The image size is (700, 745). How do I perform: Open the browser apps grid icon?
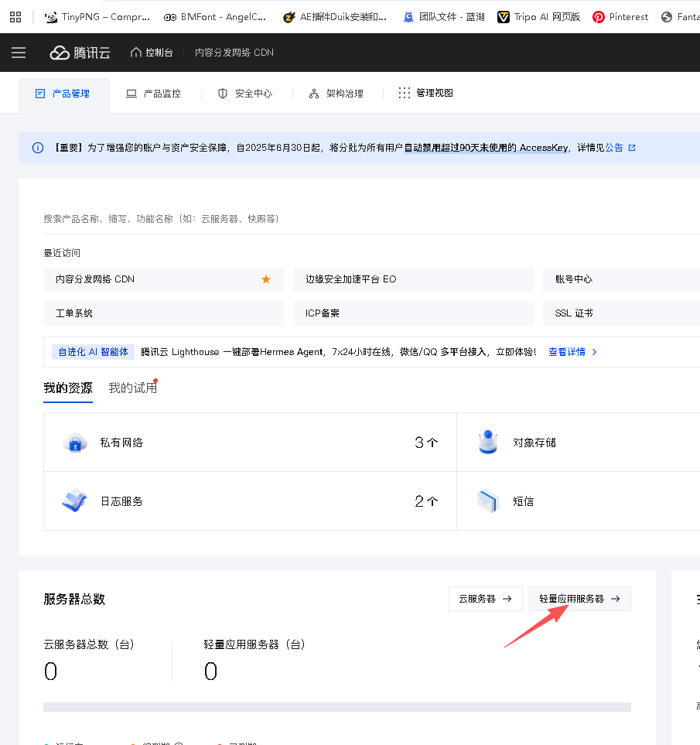(15, 17)
